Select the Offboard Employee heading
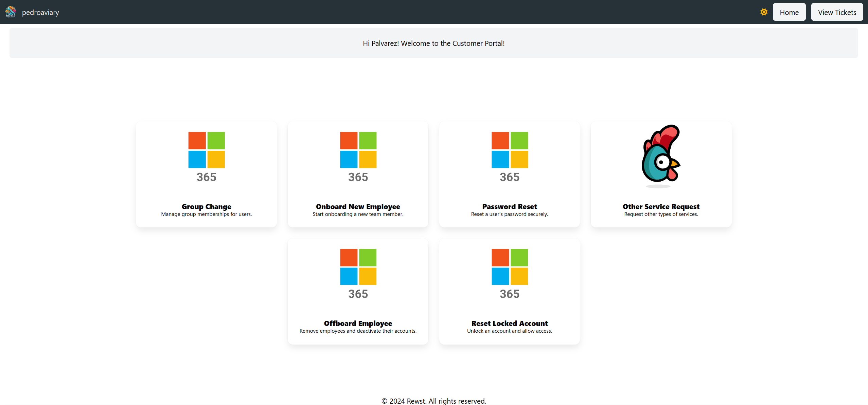868x405 pixels. (358, 323)
